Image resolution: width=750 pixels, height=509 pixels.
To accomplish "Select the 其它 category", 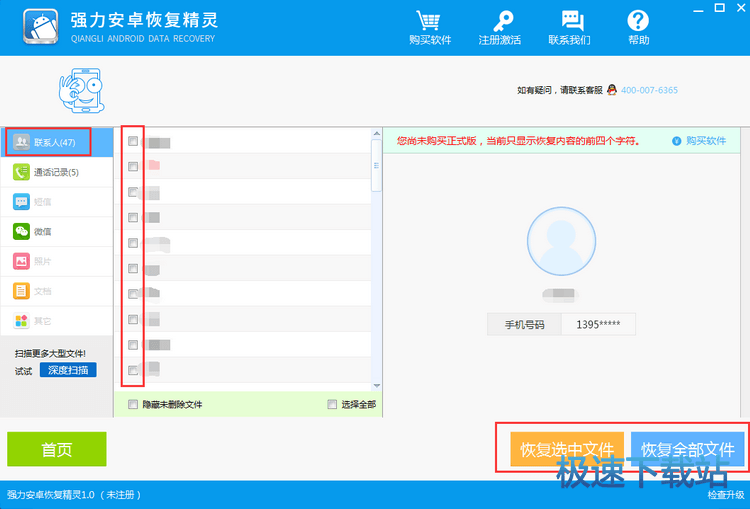I will coord(56,321).
